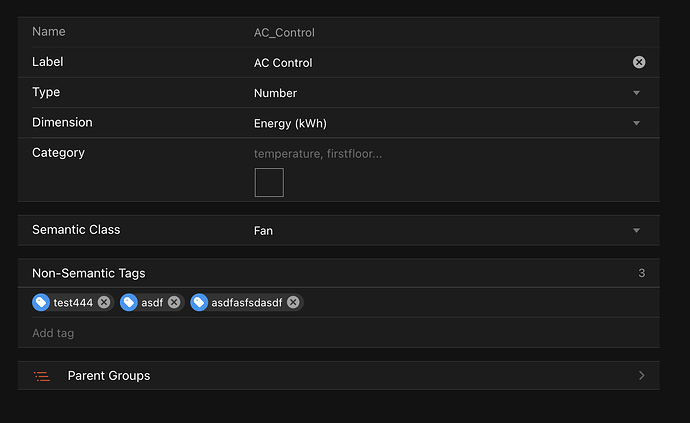Image resolution: width=690 pixels, height=423 pixels.
Task: Delete the asdf tag chip
Action: click(x=174, y=302)
